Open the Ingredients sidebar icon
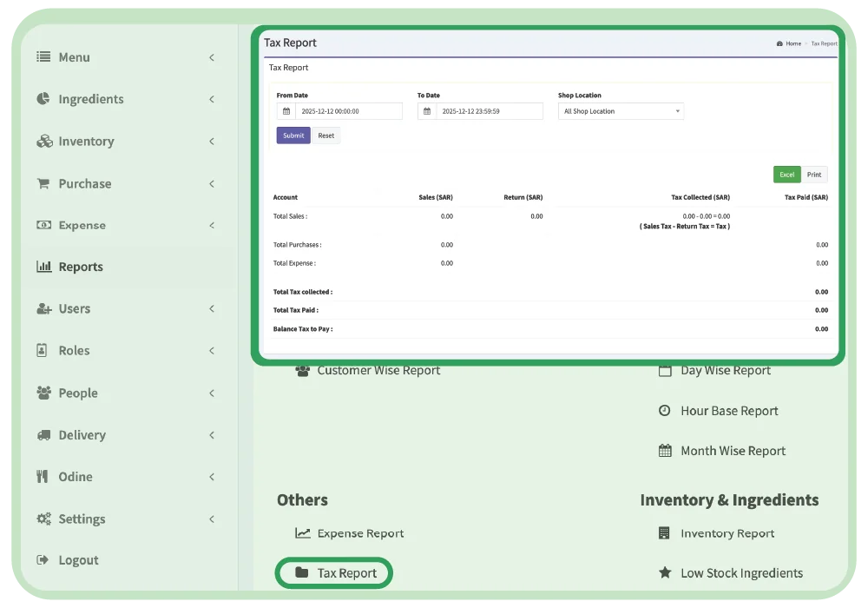The width and height of the screenshot is (868, 608). coord(43,99)
